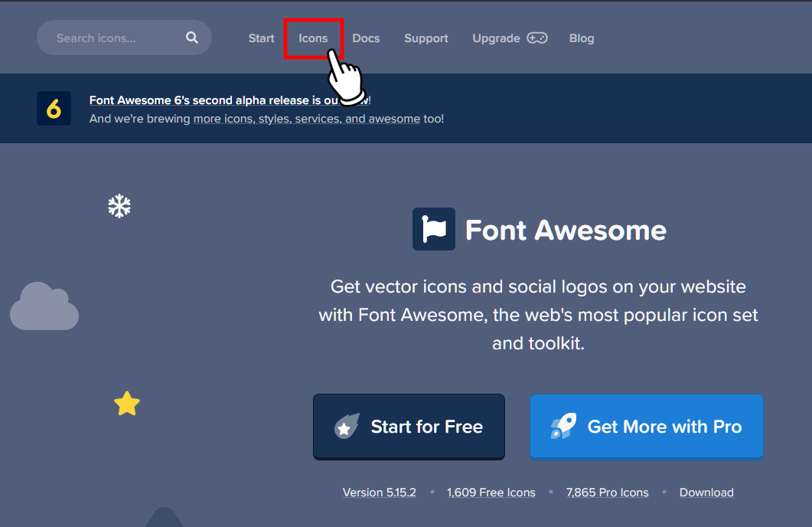Click the Font Awesome heading text
Image resolution: width=812 pixels, height=527 pixels.
(x=566, y=230)
